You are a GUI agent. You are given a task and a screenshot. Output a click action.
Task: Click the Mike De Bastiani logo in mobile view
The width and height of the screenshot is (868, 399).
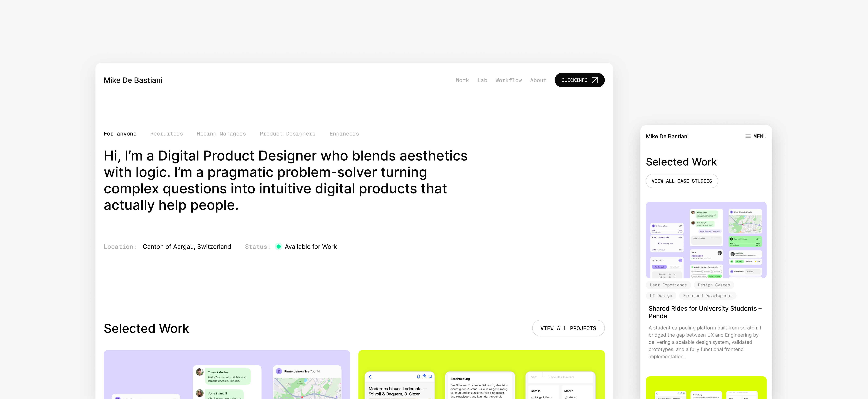point(667,136)
